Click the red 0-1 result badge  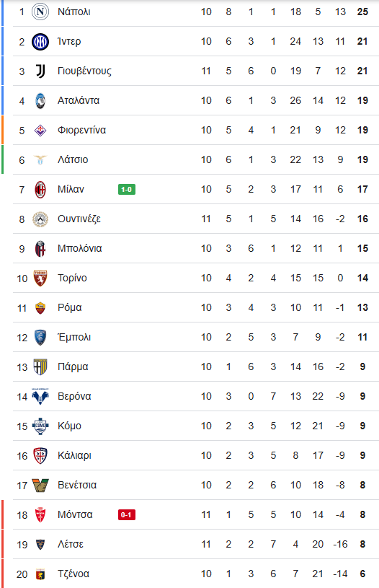tap(127, 515)
